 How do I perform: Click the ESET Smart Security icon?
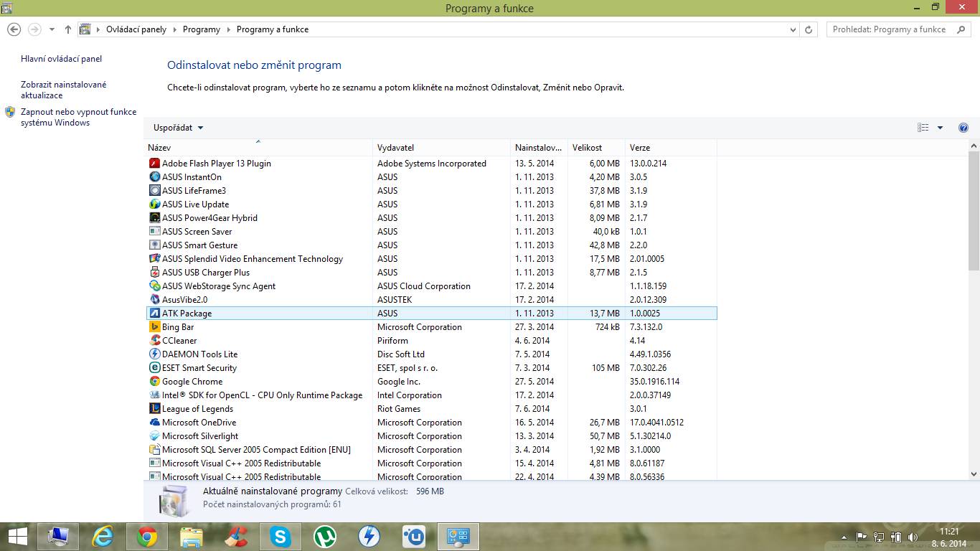[x=154, y=368]
